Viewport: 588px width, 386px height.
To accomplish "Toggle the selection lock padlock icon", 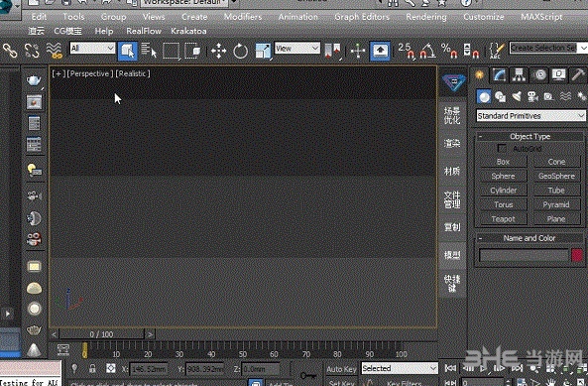I will click(x=92, y=368).
